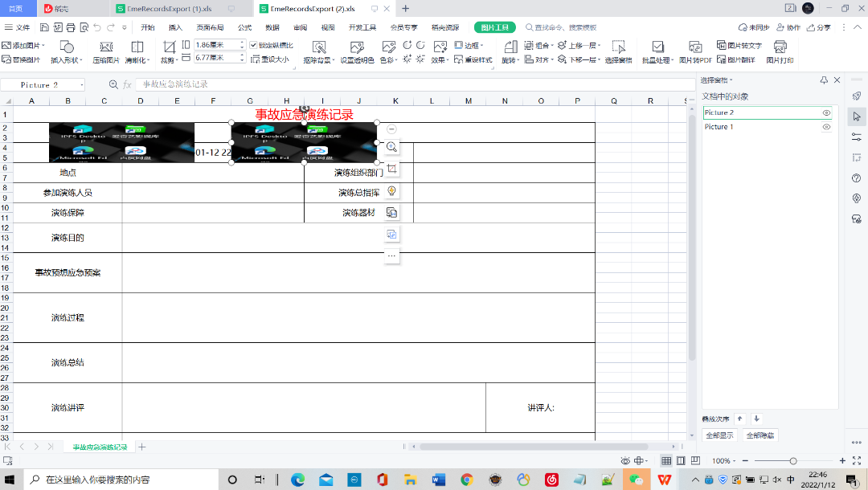Viewport: 868px width, 490px height.
Task: Click the zoom slider in status bar
Action: point(792,461)
